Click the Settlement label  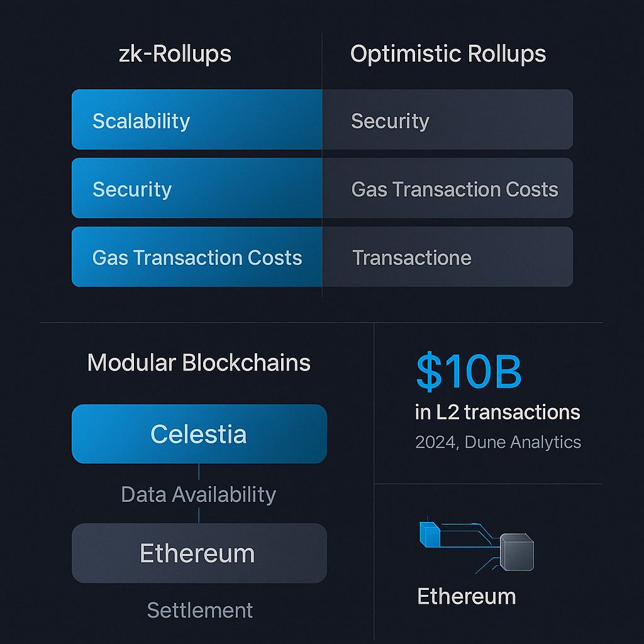(x=200, y=610)
